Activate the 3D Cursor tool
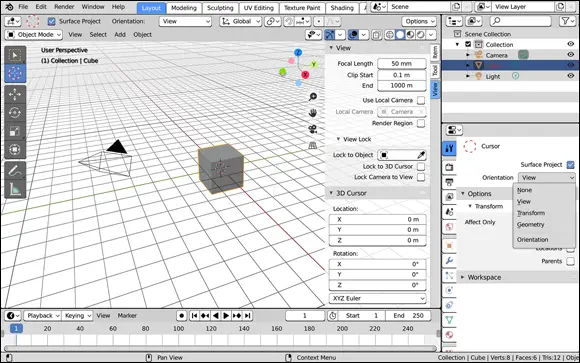Image resolution: width=580 pixels, height=363 pixels. 15,73
